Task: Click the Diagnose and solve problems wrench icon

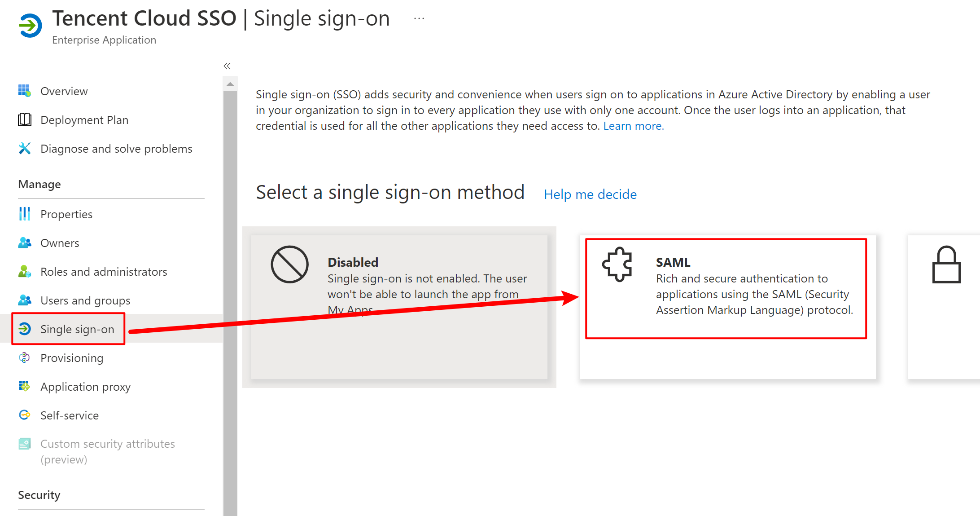Action: pos(25,149)
